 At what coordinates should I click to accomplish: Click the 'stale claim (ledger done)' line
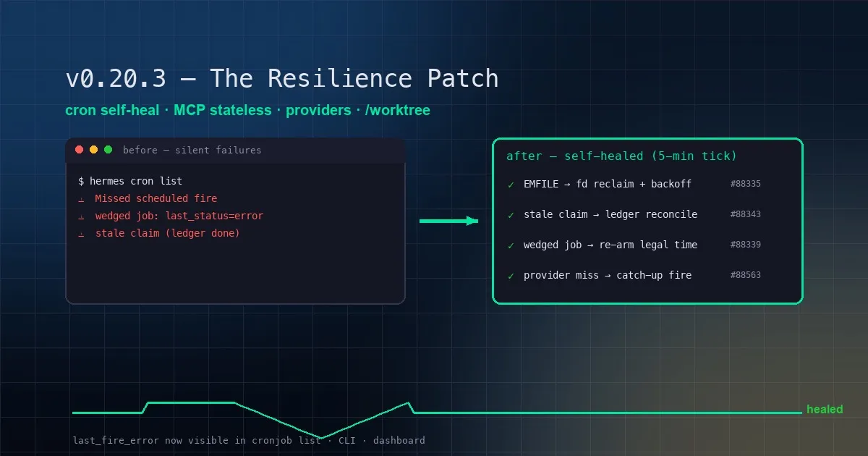pos(168,233)
